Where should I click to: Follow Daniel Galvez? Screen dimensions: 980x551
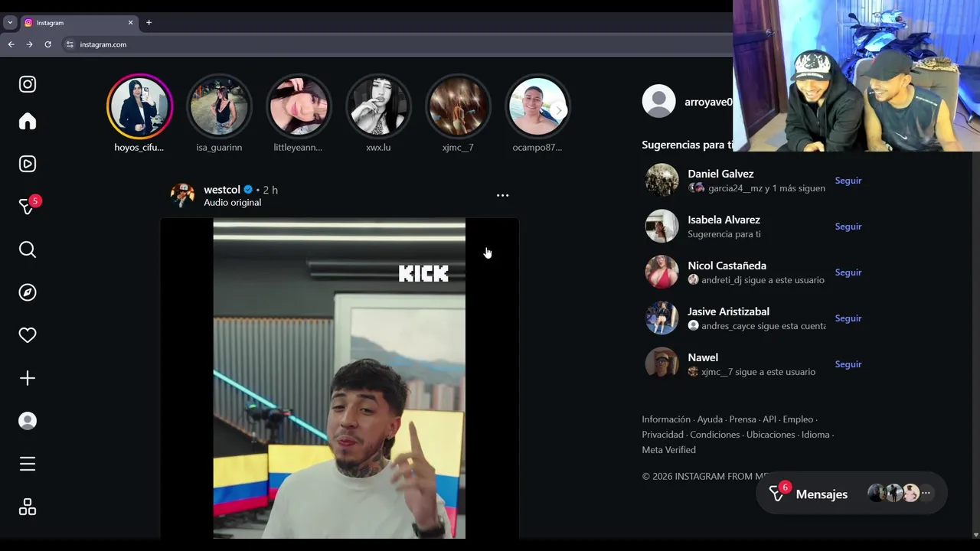click(x=848, y=181)
